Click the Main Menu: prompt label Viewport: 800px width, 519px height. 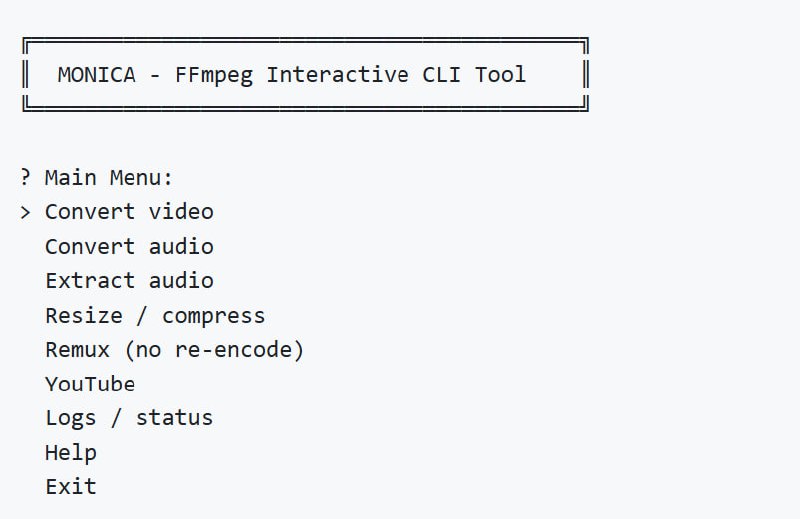(109, 178)
